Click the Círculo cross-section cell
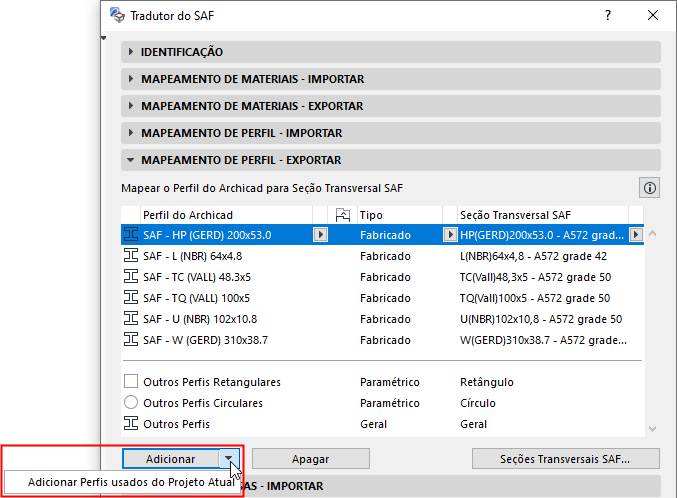Viewport: 677px width, 498px height. (478, 403)
